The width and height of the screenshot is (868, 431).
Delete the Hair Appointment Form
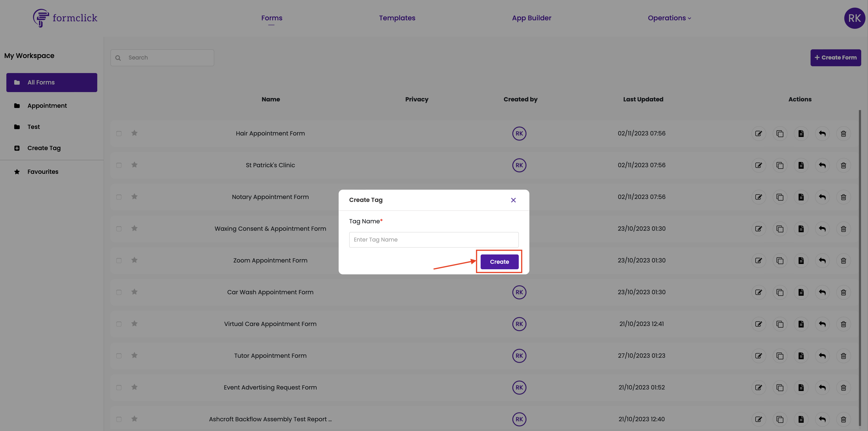pos(843,134)
